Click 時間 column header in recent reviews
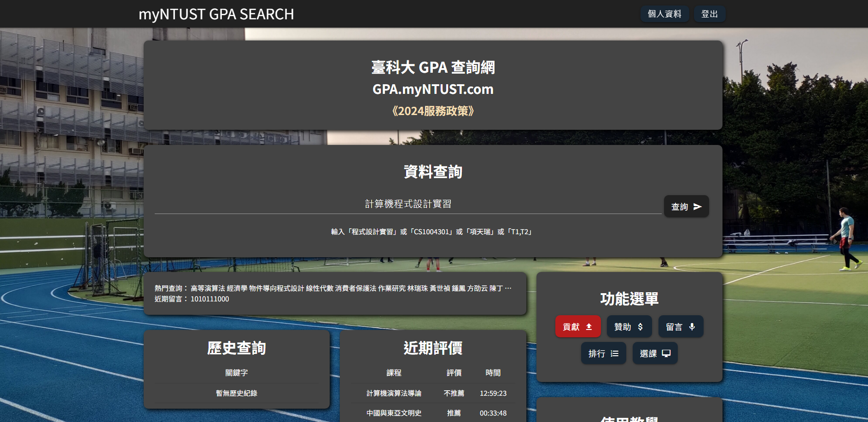This screenshot has height=422, width=868. click(x=493, y=373)
